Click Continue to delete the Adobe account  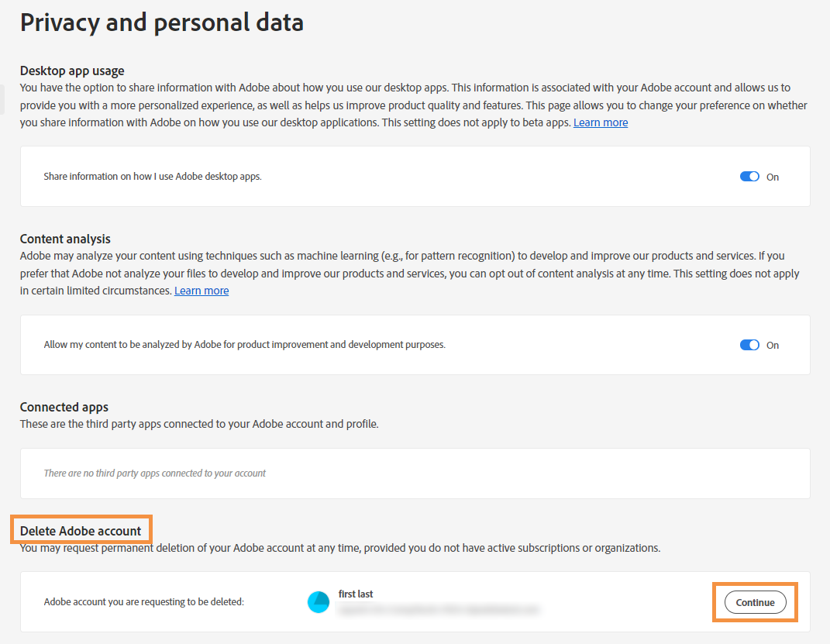[755, 602]
